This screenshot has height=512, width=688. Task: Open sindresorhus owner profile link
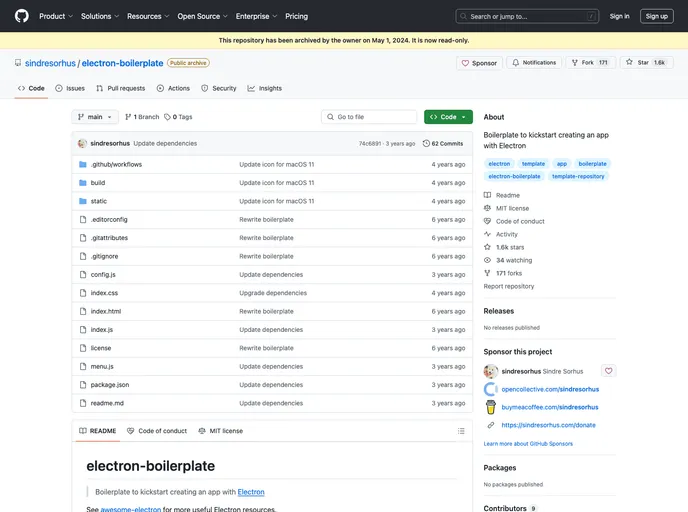[x=50, y=63]
